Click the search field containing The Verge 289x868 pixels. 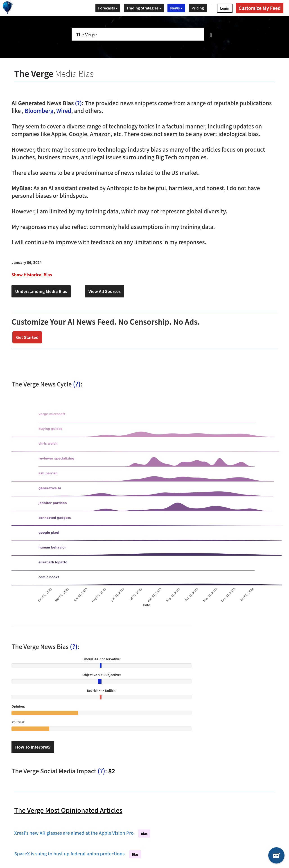[138, 34]
